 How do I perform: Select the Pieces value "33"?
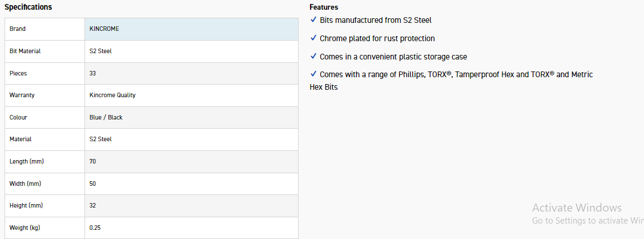(93, 73)
